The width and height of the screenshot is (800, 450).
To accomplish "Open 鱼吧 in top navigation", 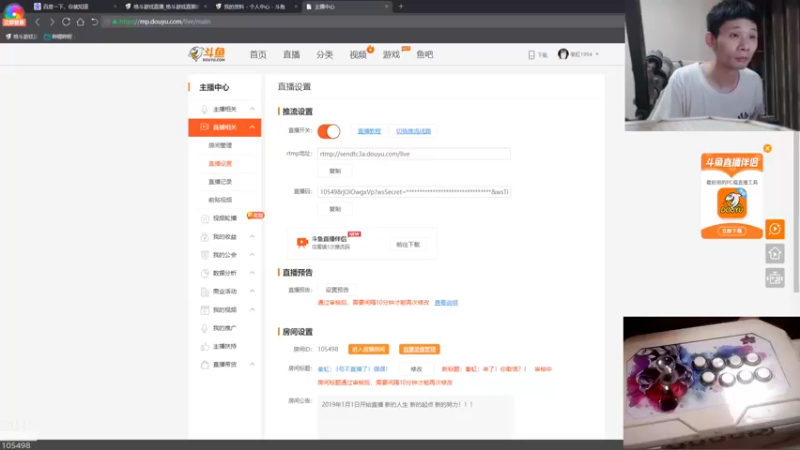I will (x=424, y=55).
